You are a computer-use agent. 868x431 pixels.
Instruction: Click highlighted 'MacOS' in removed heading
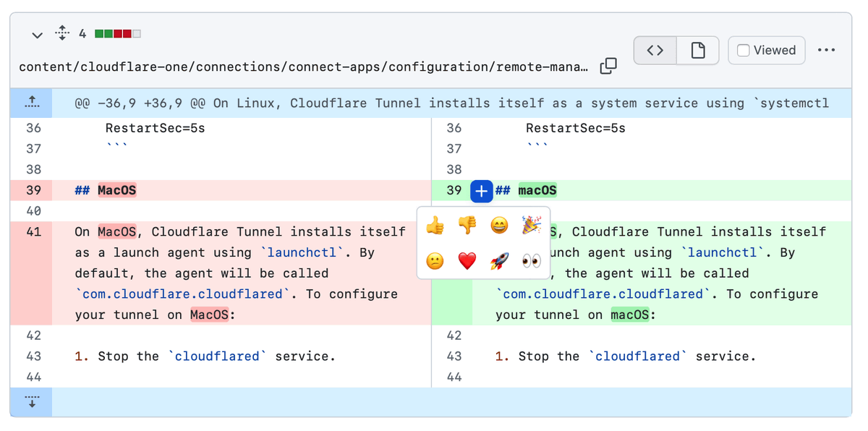pos(116,190)
